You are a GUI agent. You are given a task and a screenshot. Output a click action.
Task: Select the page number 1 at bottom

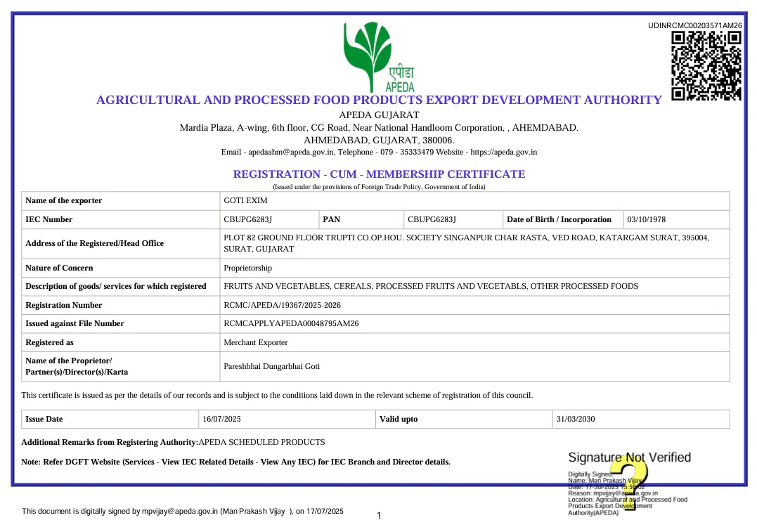[378, 515]
